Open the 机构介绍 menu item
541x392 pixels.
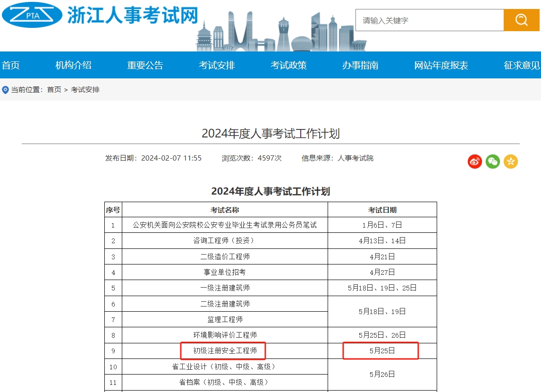coord(73,65)
